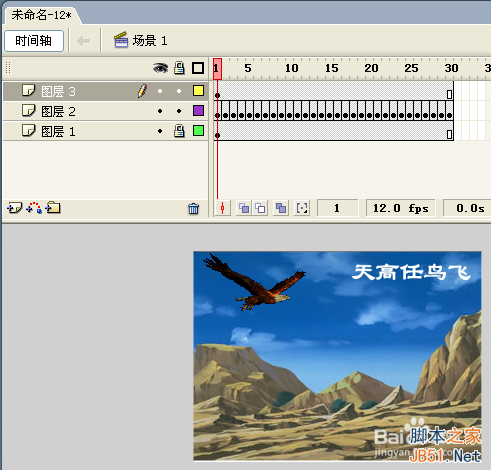The image size is (491, 470).
Task: Unlock 图层 1 via its padlock icon
Action: click(179, 131)
